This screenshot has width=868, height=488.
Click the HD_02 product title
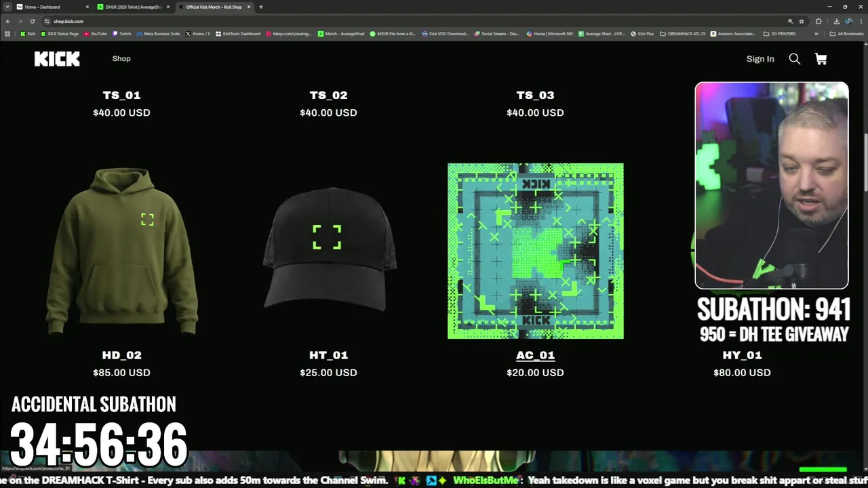tap(122, 355)
